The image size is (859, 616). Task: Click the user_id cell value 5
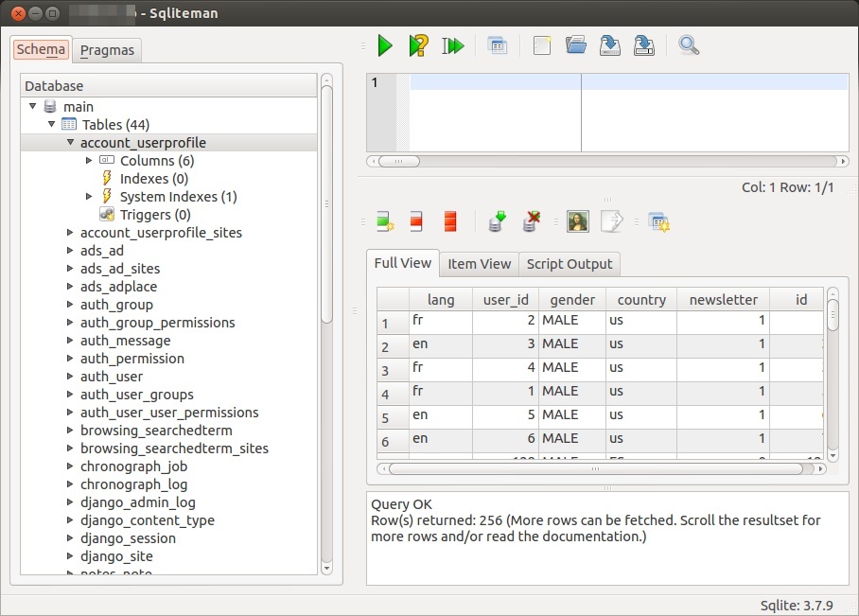tap(505, 417)
